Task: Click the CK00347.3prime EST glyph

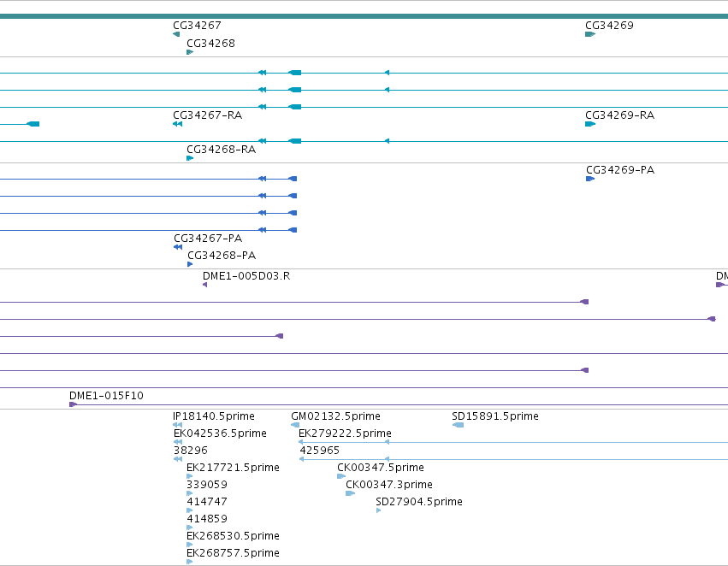Action: tap(350, 493)
